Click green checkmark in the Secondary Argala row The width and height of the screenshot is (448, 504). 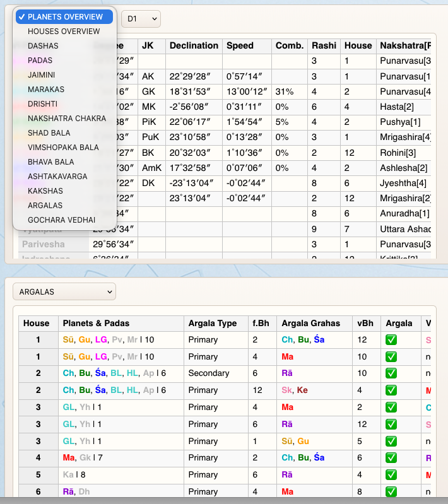(x=391, y=373)
